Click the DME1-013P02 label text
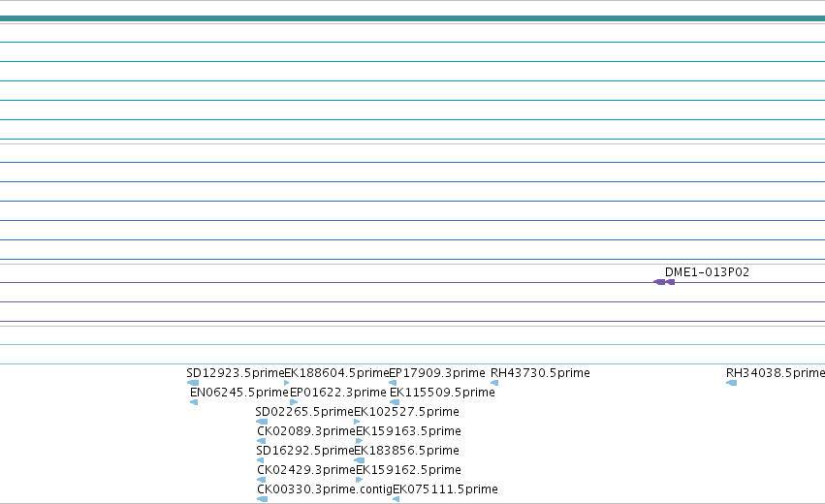 707,272
